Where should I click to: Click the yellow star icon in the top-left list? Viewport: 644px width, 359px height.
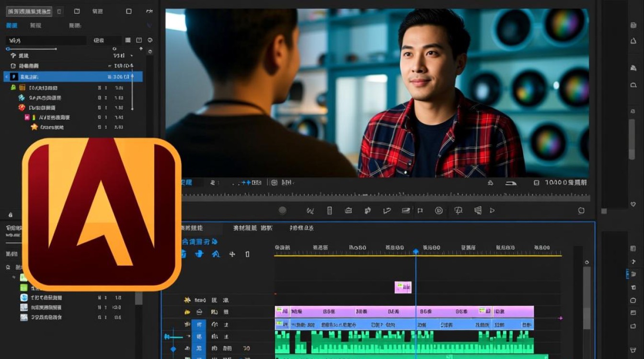click(34, 127)
